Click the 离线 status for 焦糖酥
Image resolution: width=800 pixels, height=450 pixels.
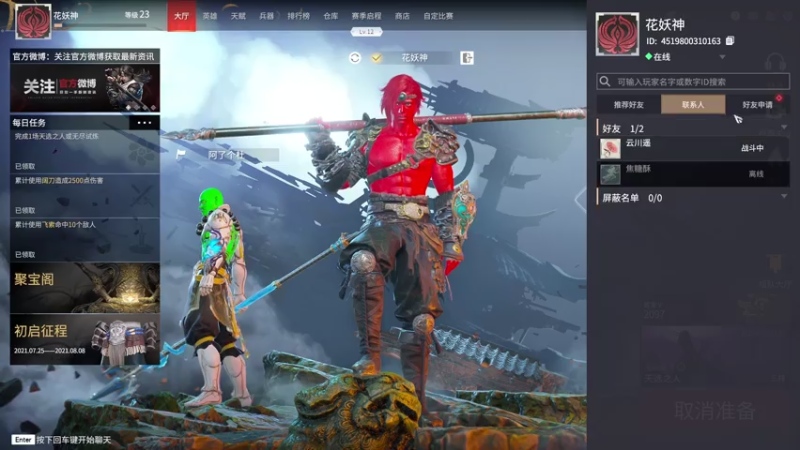pos(756,174)
